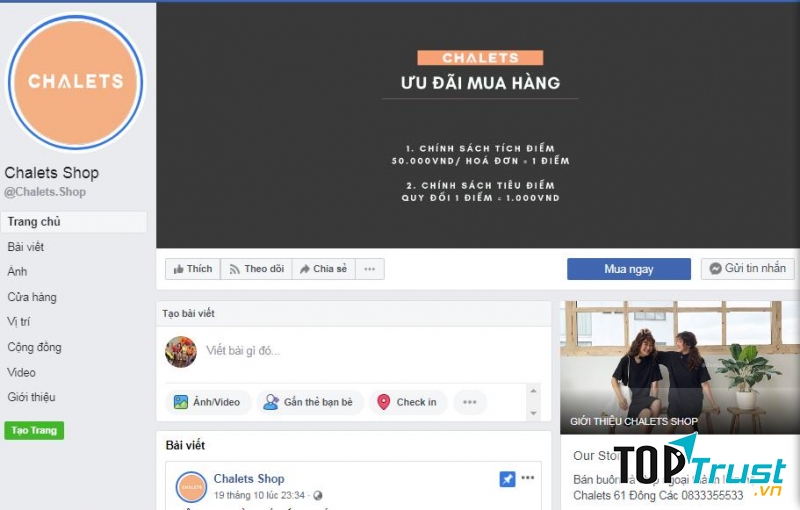Open Video in sidebar menu
This screenshot has height=510, width=800.
click(x=21, y=372)
